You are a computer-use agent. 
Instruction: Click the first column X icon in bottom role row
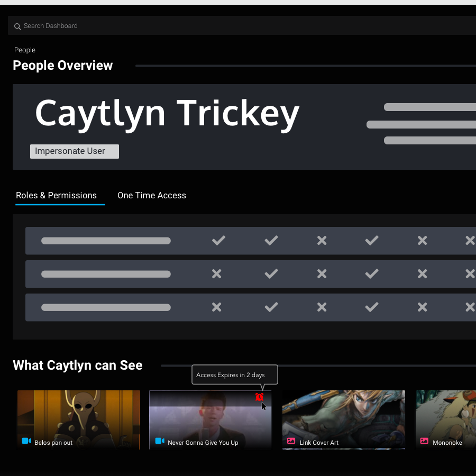click(x=217, y=307)
